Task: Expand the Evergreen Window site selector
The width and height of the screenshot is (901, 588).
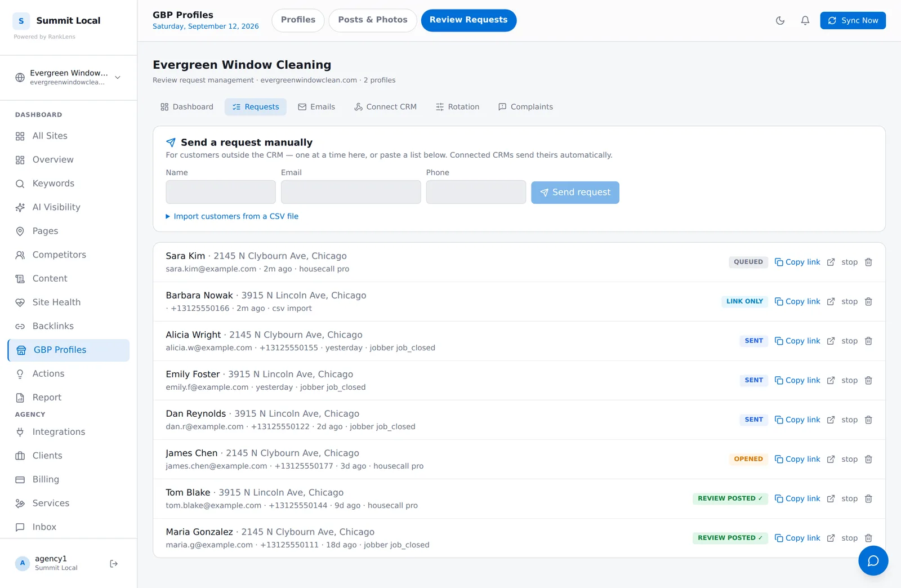Action: (x=68, y=78)
